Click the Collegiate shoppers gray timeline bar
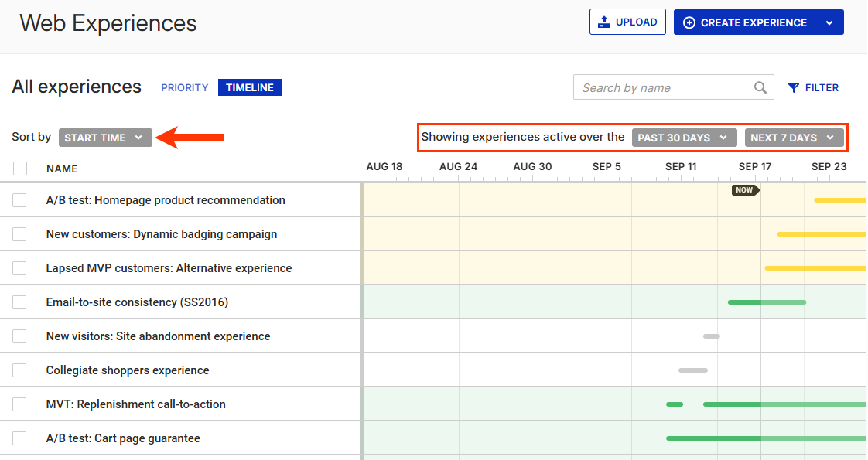The height and width of the screenshot is (460, 868). pyautogui.click(x=693, y=370)
